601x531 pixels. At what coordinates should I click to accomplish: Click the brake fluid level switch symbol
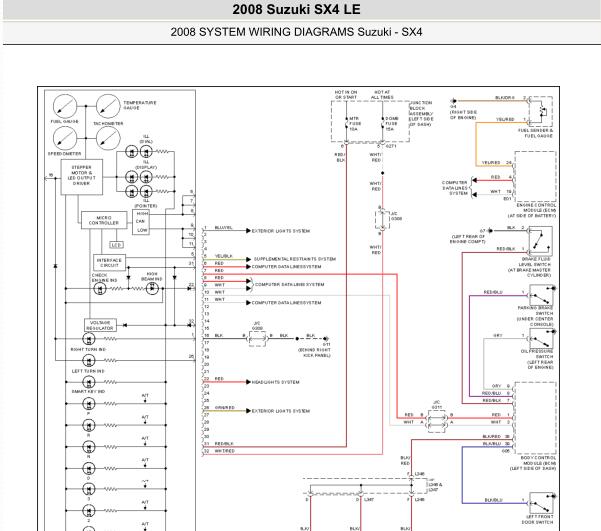pyautogui.click(x=540, y=241)
